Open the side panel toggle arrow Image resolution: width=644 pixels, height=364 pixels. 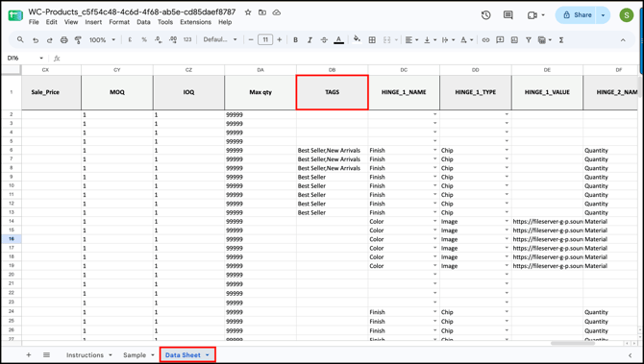630,355
